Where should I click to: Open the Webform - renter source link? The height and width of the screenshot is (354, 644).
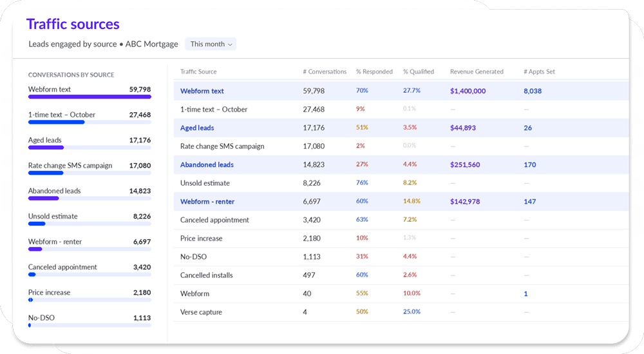pyautogui.click(x=207, y=201)
